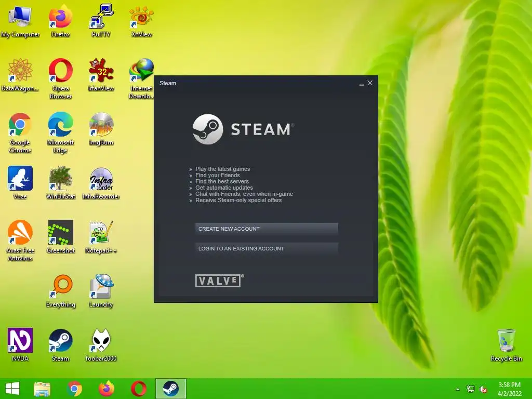
Task: Select the NVDA desktop shortcut
Action: click(x=20, y=345)
